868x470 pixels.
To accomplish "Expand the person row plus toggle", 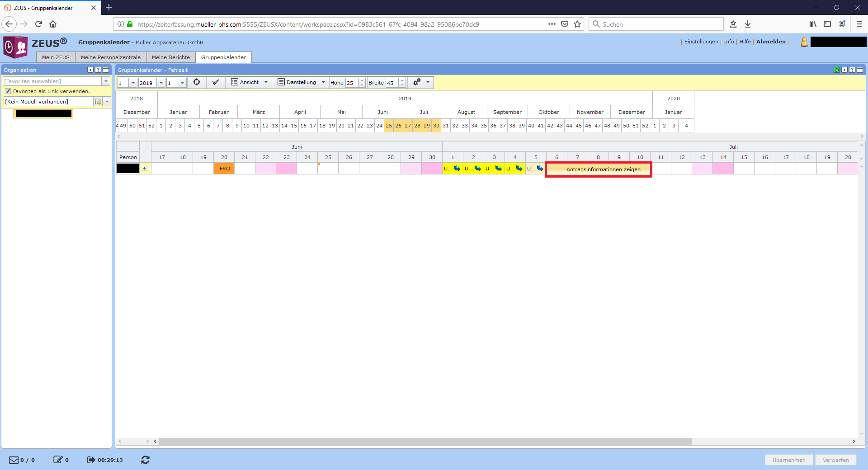I will click(x=144, y=169).
